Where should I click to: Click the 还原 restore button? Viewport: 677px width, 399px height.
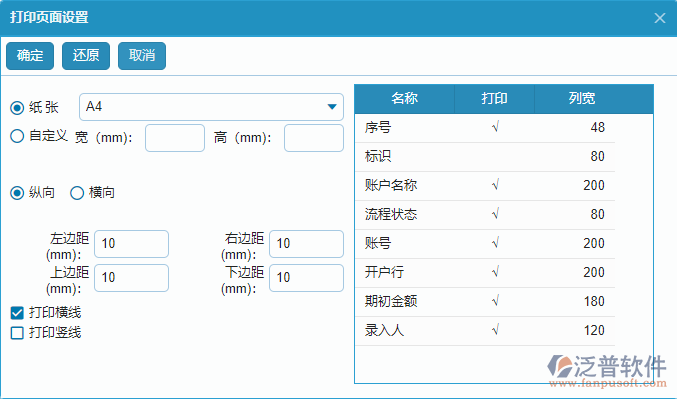[x=86, y=56]
